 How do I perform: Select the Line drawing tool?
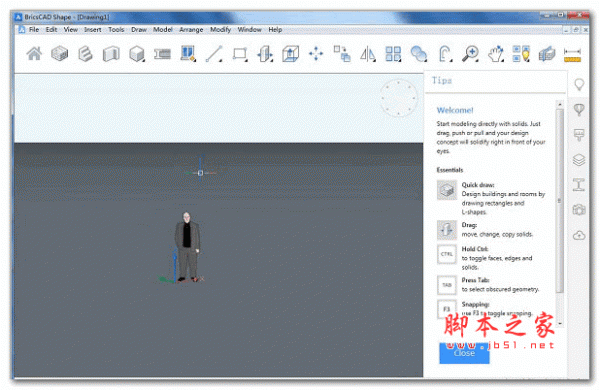point(214,54)
